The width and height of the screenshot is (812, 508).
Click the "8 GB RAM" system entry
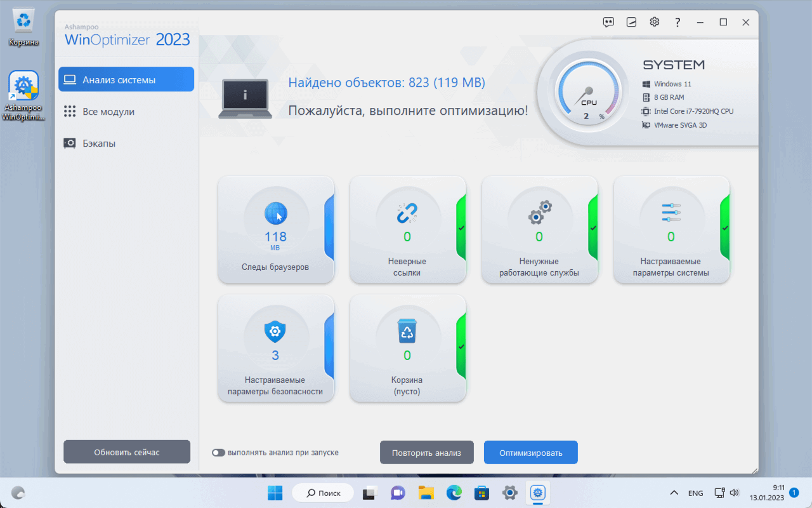(669, 97)
